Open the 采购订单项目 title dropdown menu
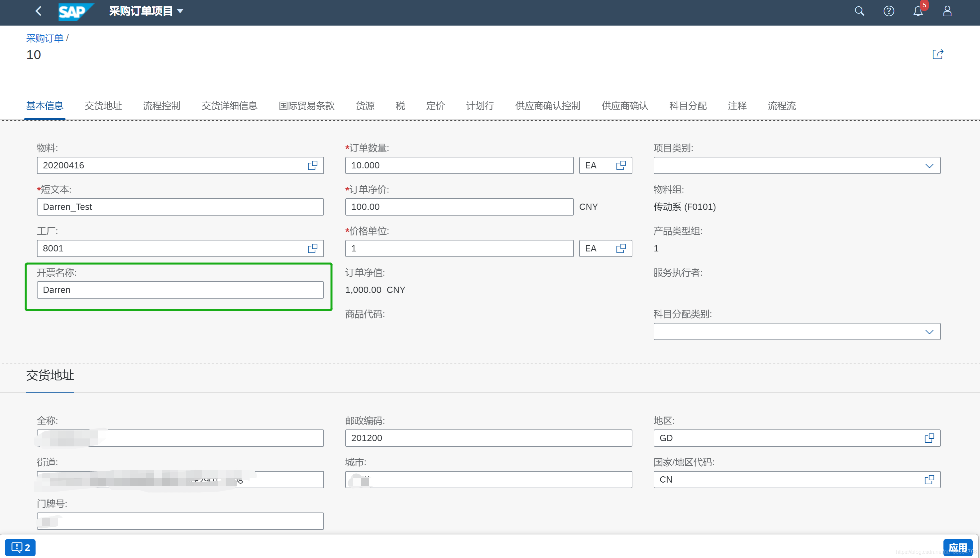 [x=146, y=11]
